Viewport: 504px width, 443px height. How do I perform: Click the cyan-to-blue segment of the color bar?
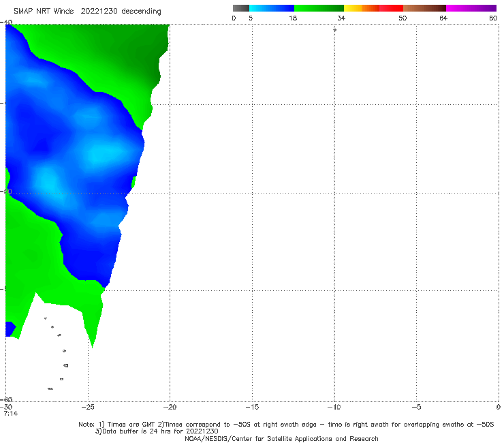pos(272,8)
